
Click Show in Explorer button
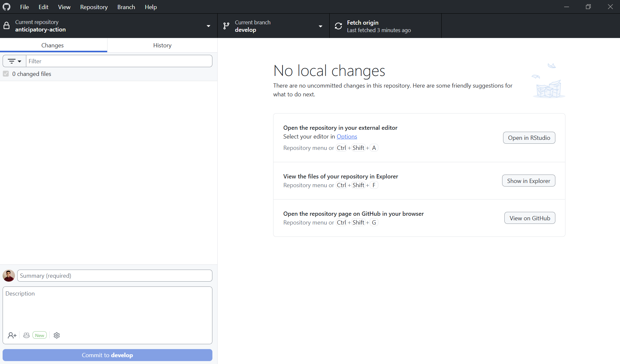[529, 181]
